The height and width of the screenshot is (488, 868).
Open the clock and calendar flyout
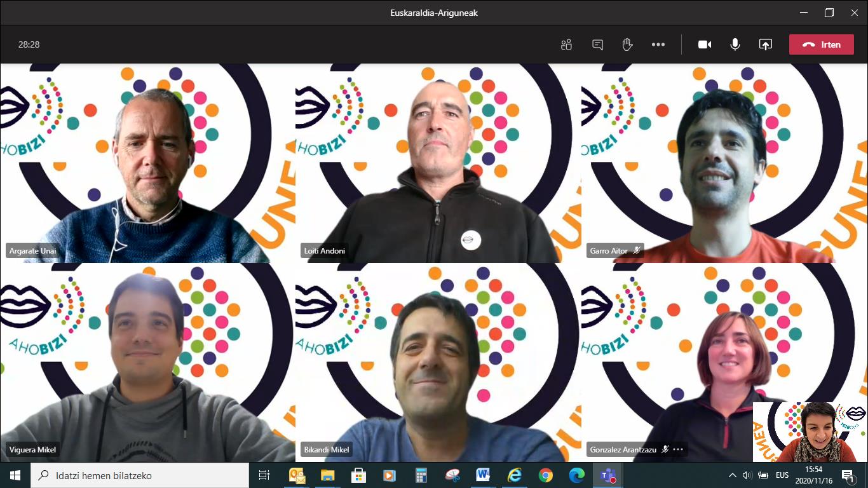click(x=813, y=475)
